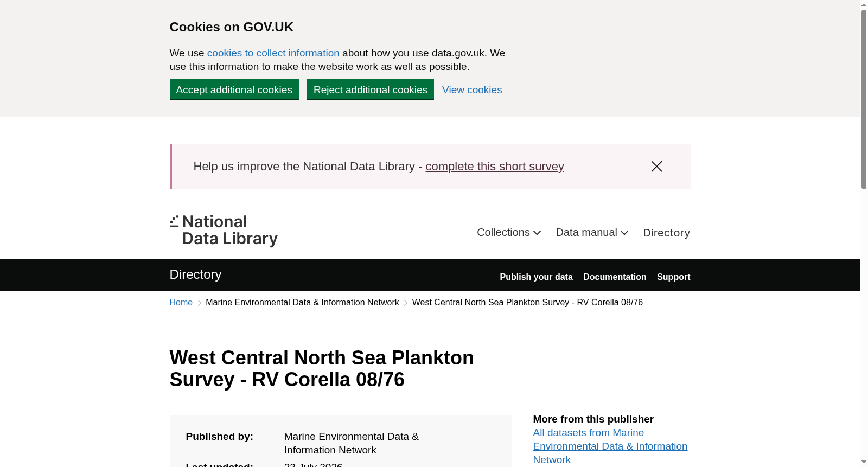Viewport: 868px width, 467px height.
Task: Expand the Data manual dropdown menu
Action: tap(592, 233)
